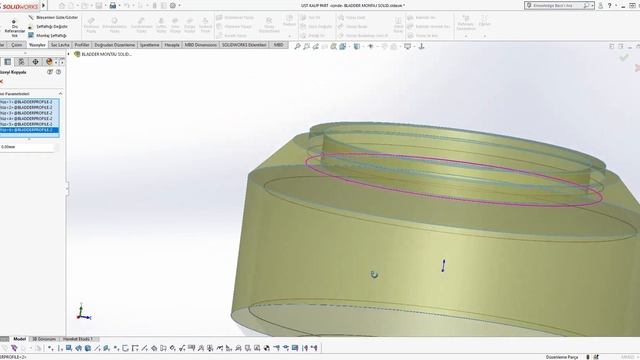Screen dimensions: 640x360
Task: Open the user account icon at top right
Action: coord(600,6)
